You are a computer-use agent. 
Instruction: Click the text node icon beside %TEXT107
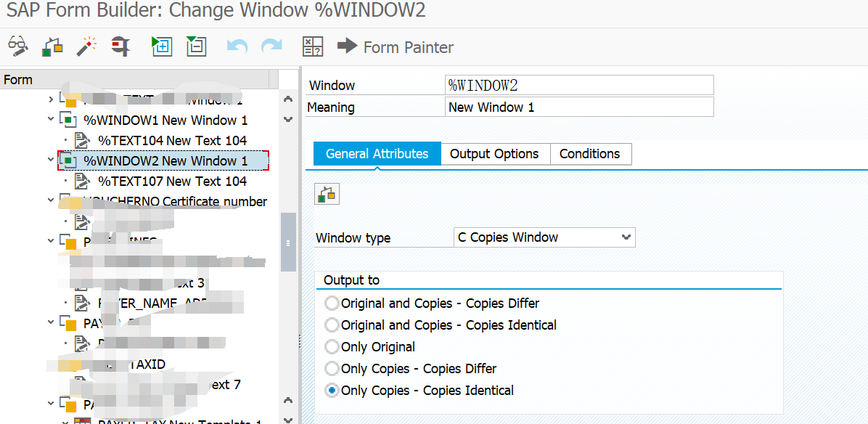click(x=83, y=181)
